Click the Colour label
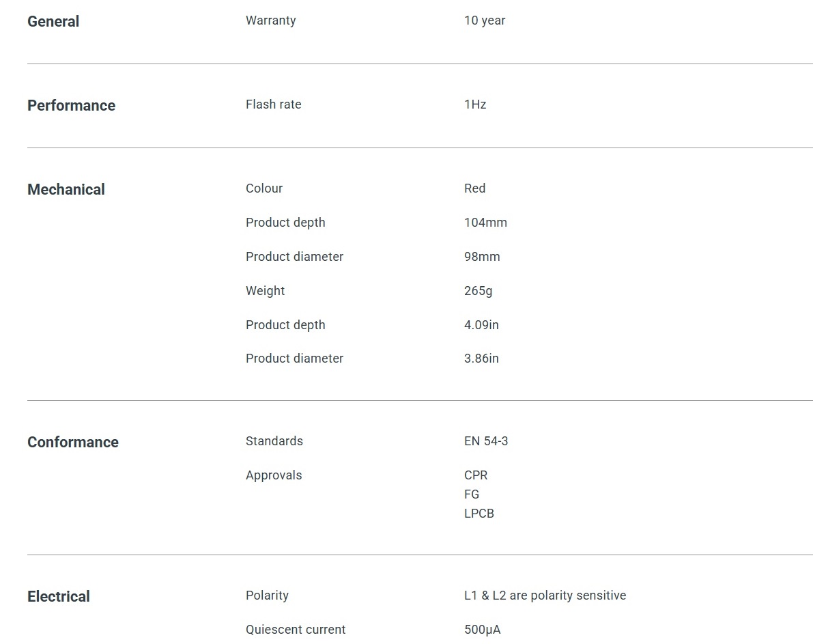This screenshot has height=644, width=813. click(x=264, y=188)
